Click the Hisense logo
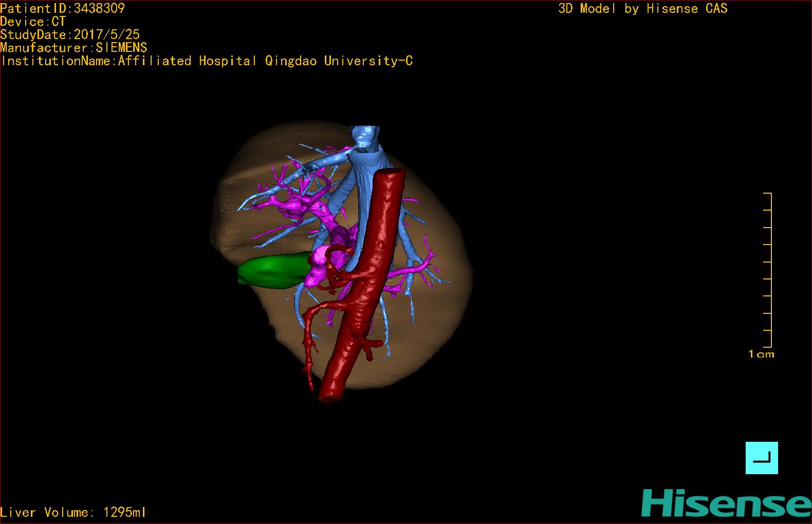812x524 pixels. (726, 503)
